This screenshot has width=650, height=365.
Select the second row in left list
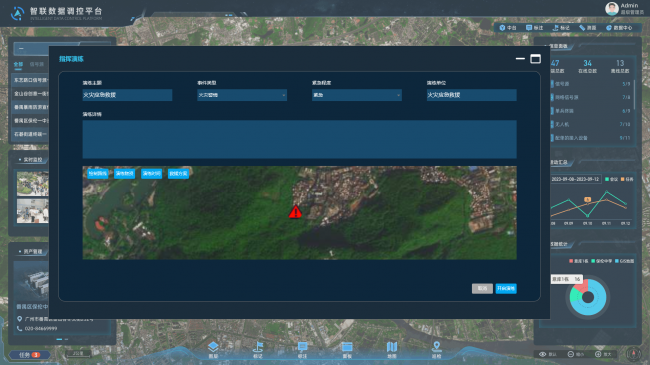tap(31, 93)
